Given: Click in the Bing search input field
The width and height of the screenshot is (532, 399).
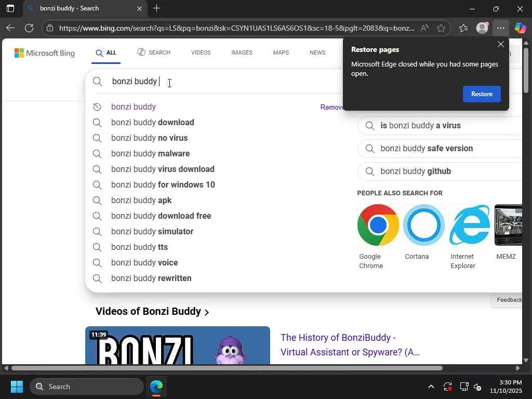Looking at the screenshot, I should coord(224,82).
